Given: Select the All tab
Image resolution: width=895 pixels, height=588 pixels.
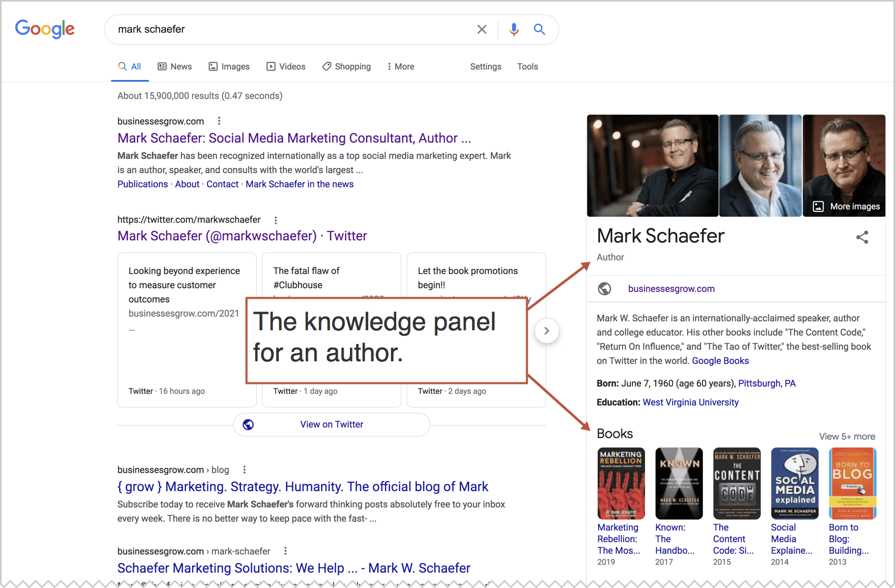Looking at the screenshot, I should point(130,67).
